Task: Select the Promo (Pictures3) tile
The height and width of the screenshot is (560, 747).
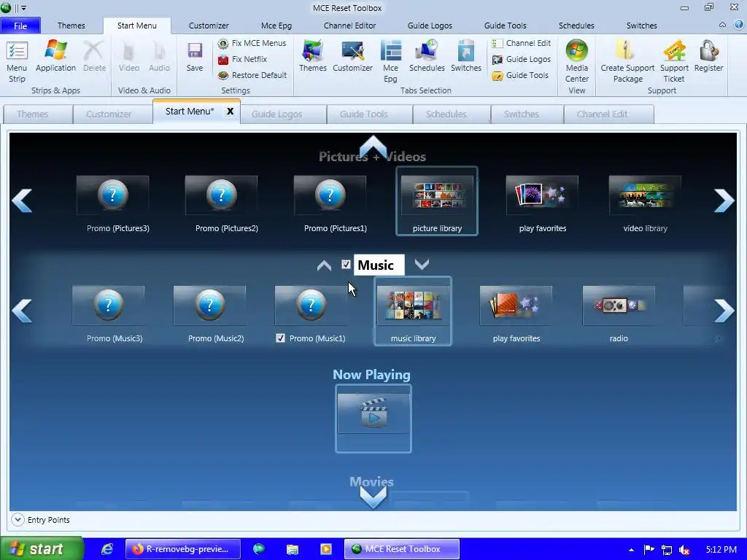Action: [x=113, y=204]
